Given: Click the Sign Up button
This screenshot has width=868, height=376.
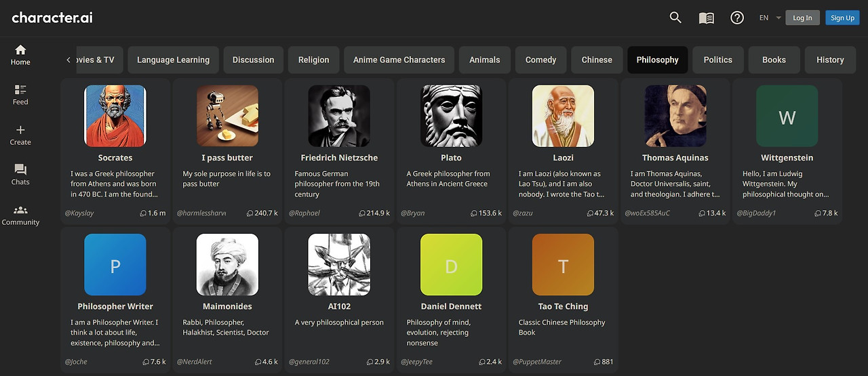Looking at the screenshot, I should (x=842, y=18).
